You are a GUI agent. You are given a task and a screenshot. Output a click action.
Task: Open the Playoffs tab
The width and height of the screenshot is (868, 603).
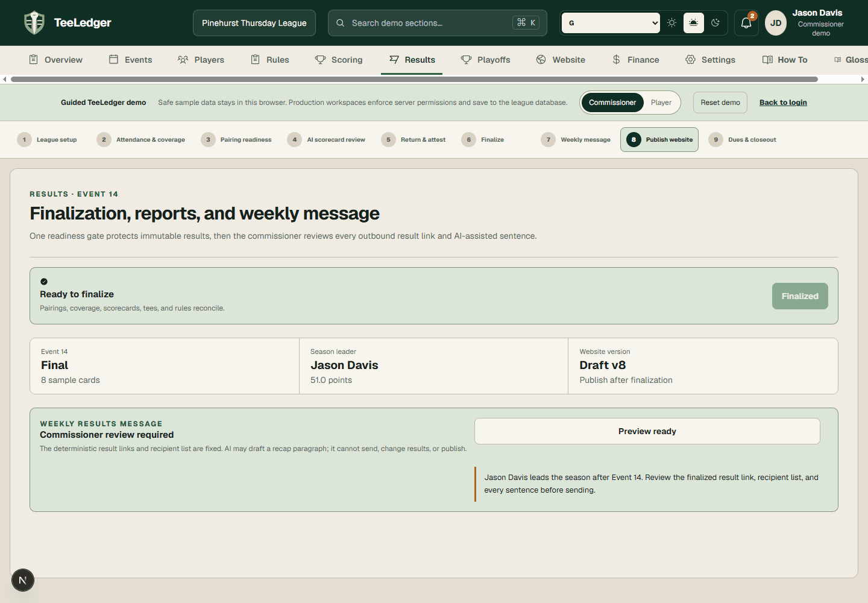(485, 60)
